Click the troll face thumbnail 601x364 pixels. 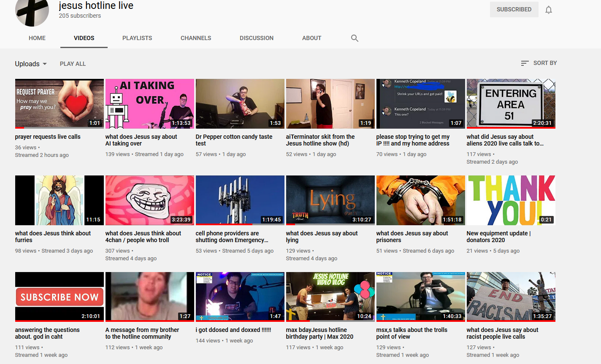pos(150,200)
